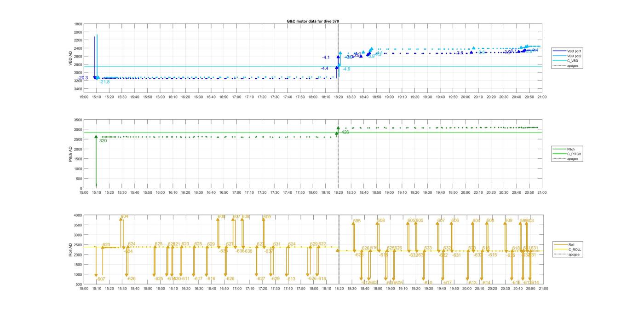Click the "-4.1" label near apogee
The image size is (644, 319).
click(326, 58)
